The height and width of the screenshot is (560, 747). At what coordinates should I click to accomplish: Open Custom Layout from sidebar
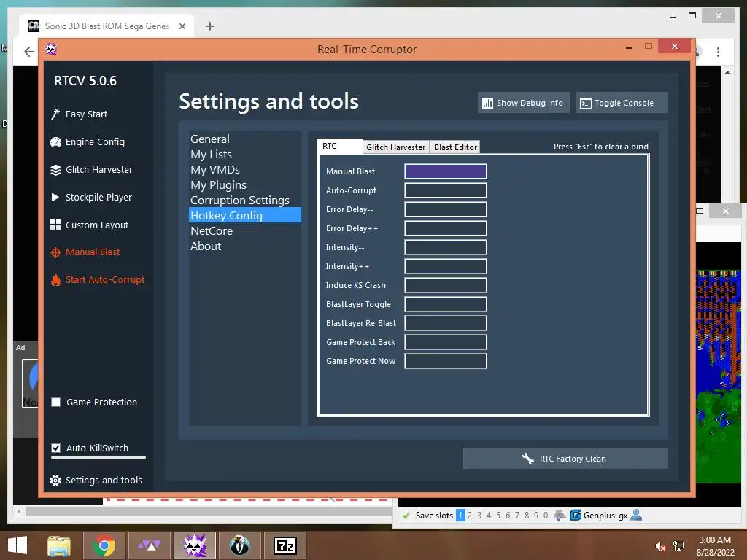[x=89, y=225]
